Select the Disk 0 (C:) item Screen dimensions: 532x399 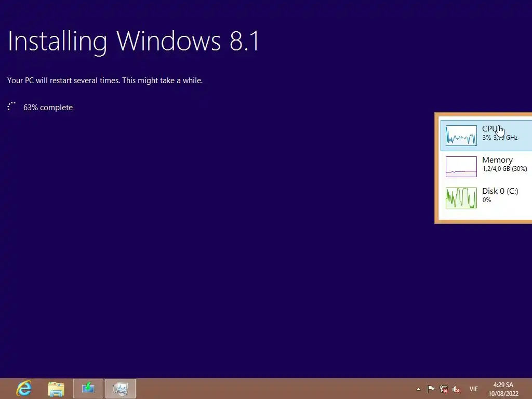point(486,197)
